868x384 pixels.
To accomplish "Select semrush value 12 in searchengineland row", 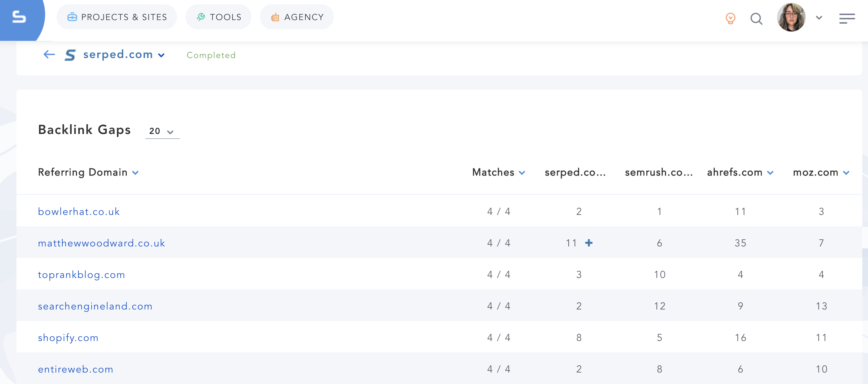I will coord(660,306).
